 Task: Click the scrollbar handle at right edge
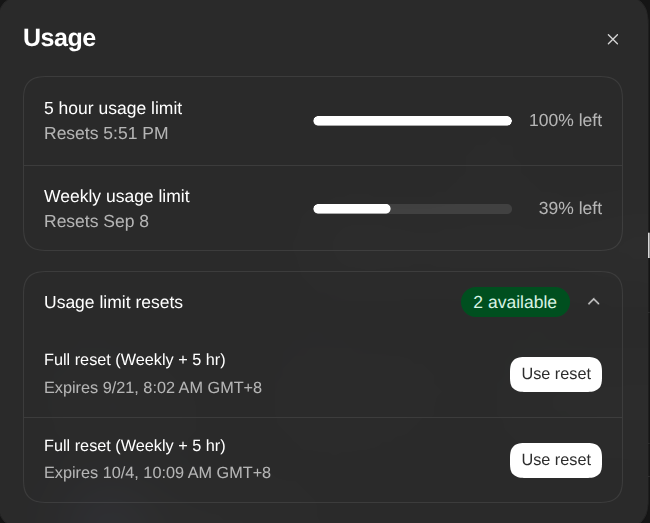pyautogui.click(x=648, y=245)
